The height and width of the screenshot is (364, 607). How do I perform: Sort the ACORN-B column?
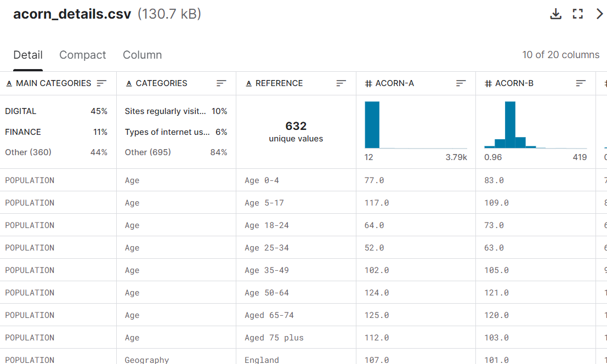[581, 83]
